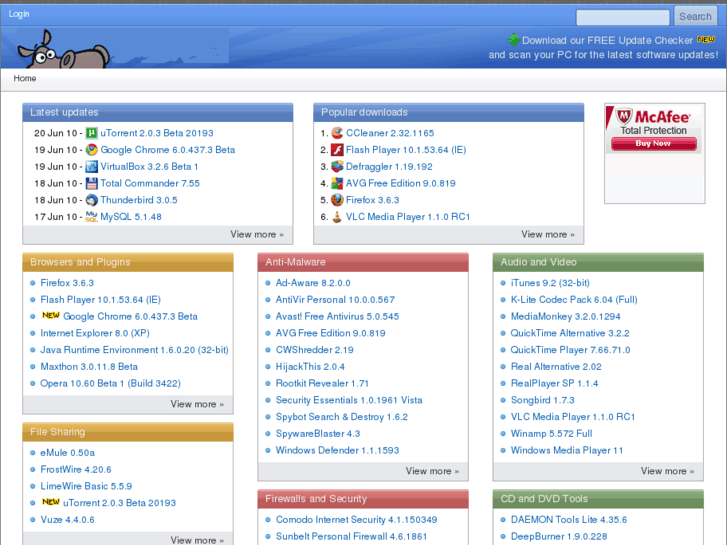Click the Flash Player icon in Popular downloads
727x545 pixels.
(x=337, y=150)
